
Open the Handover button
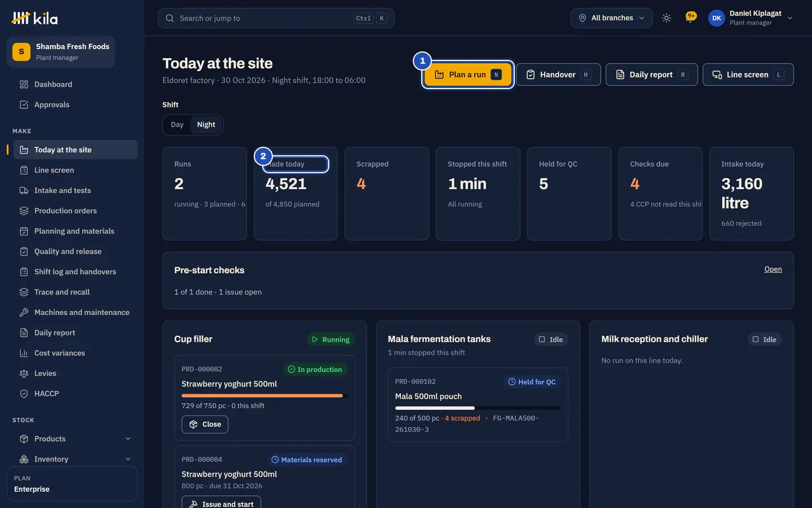[x=558, y=75]
